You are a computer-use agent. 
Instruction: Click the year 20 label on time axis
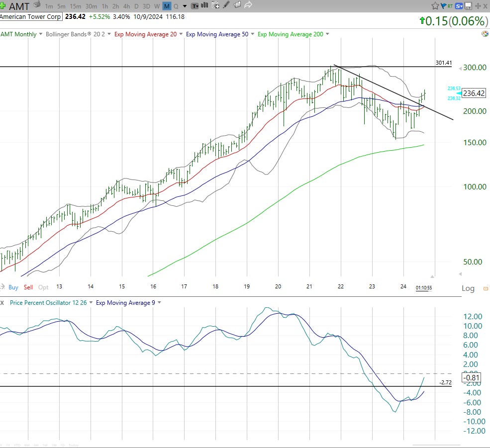click(x=278, y=286)
